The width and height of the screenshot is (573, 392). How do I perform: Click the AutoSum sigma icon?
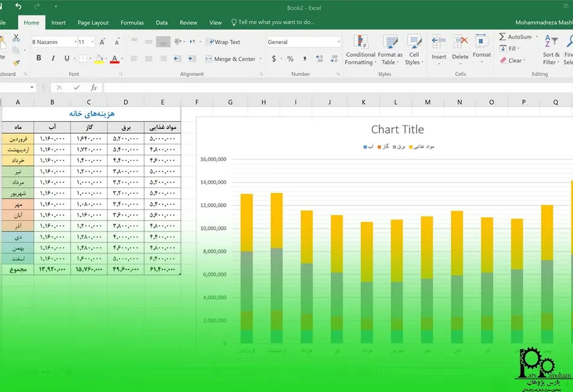502,37
